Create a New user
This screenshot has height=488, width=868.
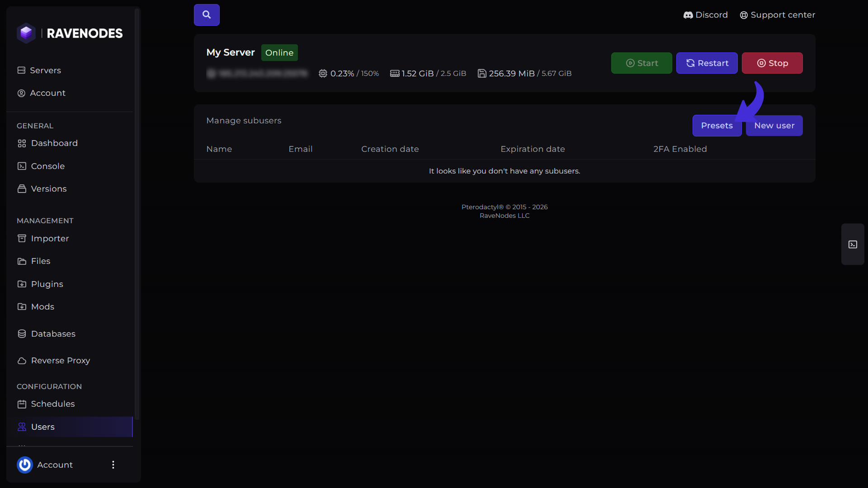(x=774, y=126)
